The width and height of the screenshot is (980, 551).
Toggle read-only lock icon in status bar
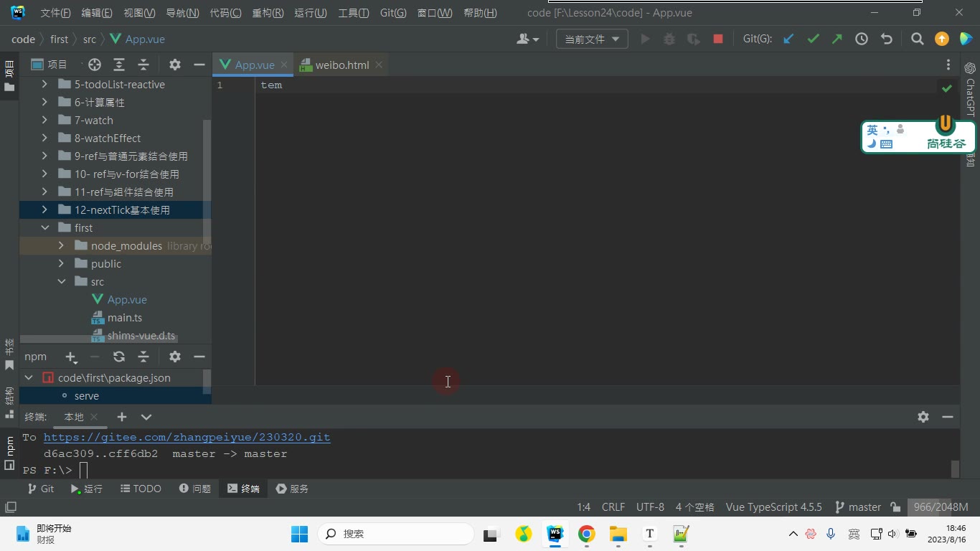[x=895, y=507]
